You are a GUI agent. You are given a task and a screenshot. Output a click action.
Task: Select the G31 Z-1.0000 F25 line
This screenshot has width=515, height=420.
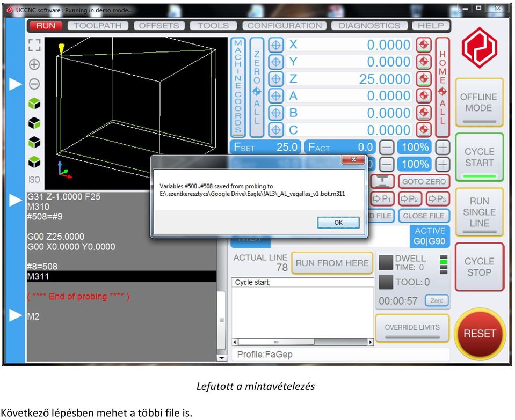tap(64, 197)
